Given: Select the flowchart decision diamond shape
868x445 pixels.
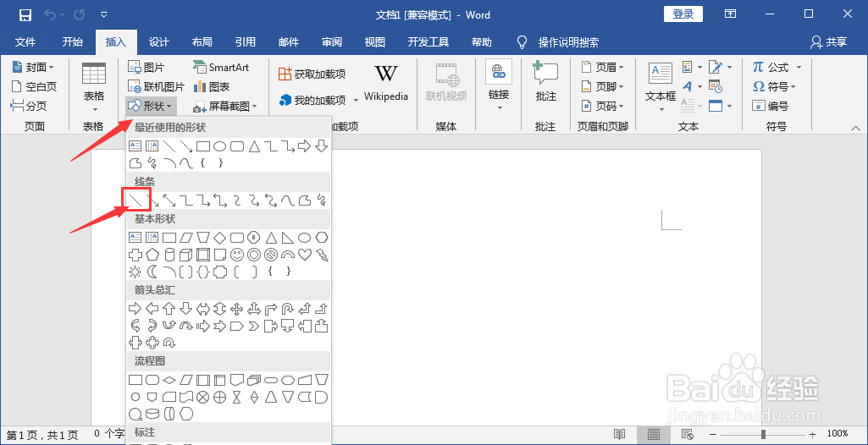Looking at the screenshot, I should point(169,380).
